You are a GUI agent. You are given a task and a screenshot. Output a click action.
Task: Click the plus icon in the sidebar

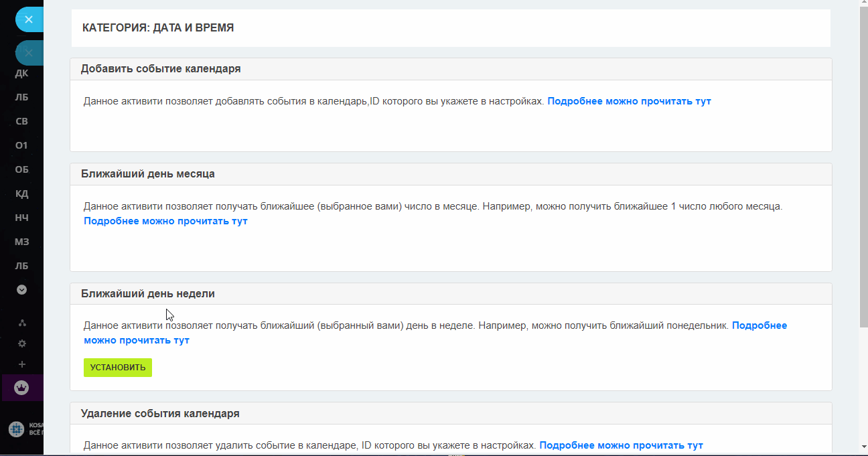tap(22, 364)
